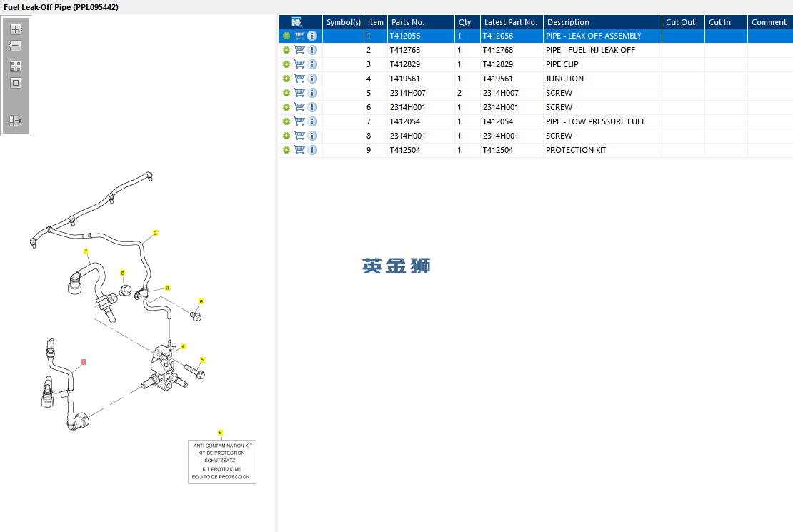Add item 7 T412054 to cart
This screenshot has width=793, height=532.
pos(299,121)
